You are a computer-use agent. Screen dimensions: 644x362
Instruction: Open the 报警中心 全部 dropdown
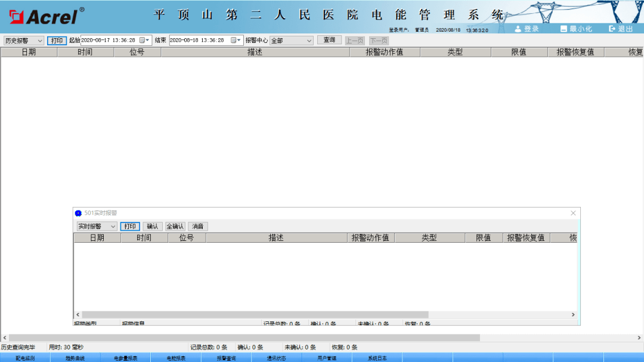click(309, 41)
